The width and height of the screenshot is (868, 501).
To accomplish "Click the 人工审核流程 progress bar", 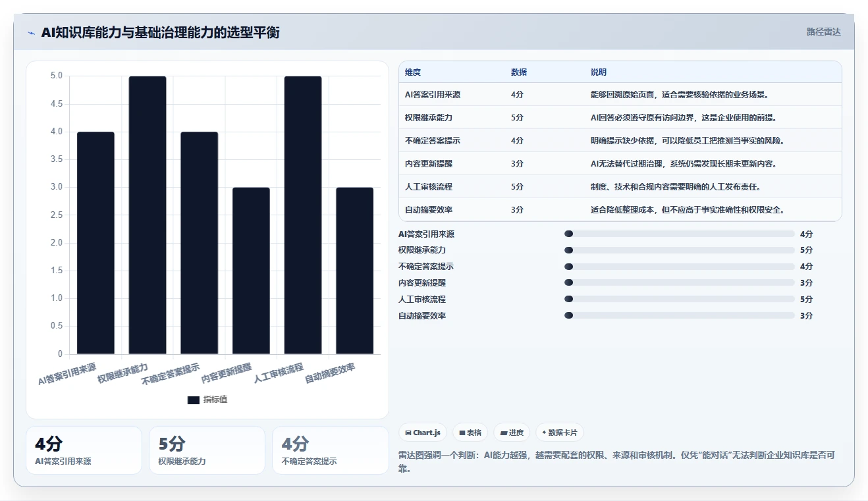I will click(x=680, y=300).
